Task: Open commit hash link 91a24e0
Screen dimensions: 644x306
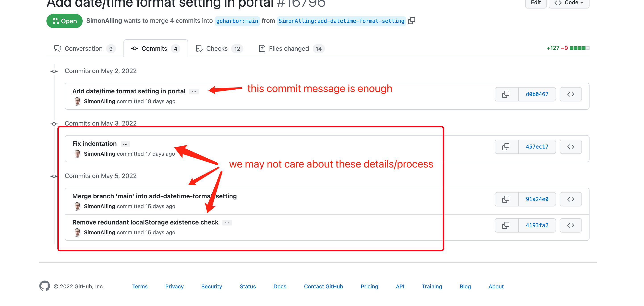Action: pos(537,199)
